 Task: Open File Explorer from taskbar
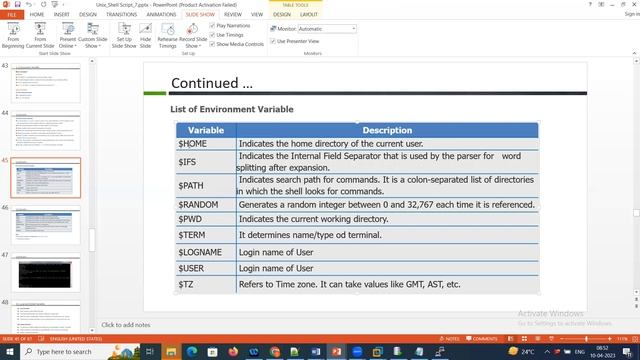[x=171, y=351]
